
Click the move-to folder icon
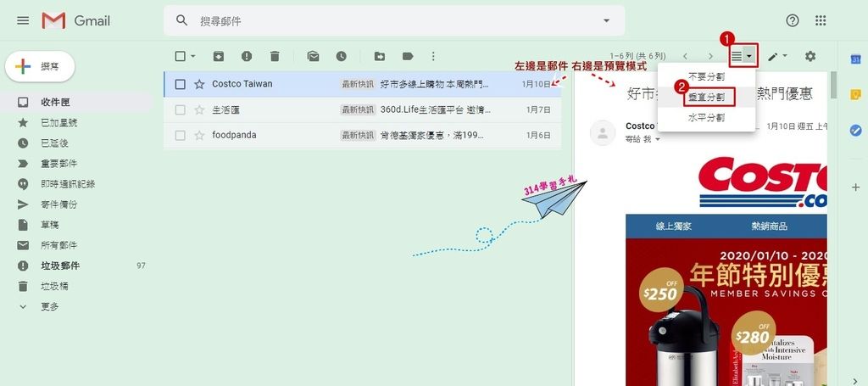[x=380, y=56]
